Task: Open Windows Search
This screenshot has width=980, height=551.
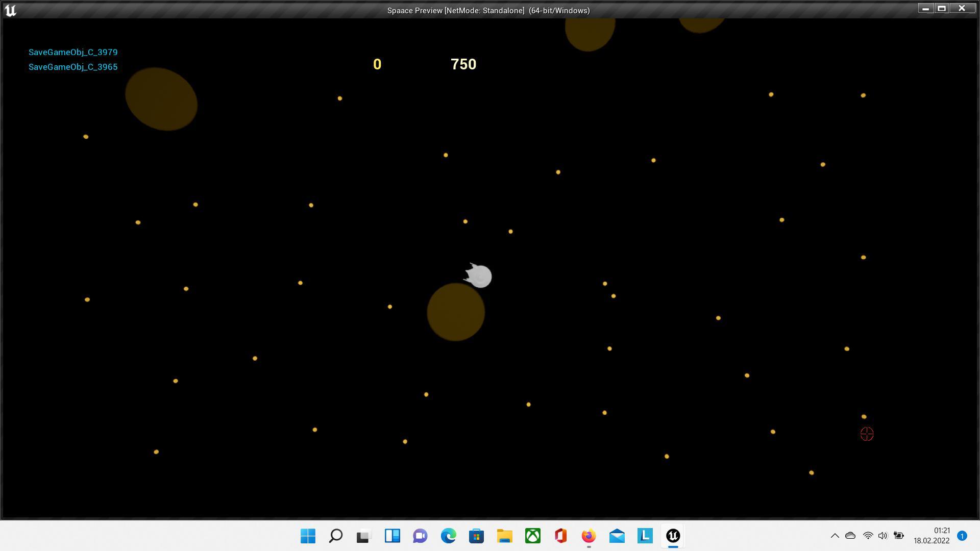Action: click(x=335, y=536)
